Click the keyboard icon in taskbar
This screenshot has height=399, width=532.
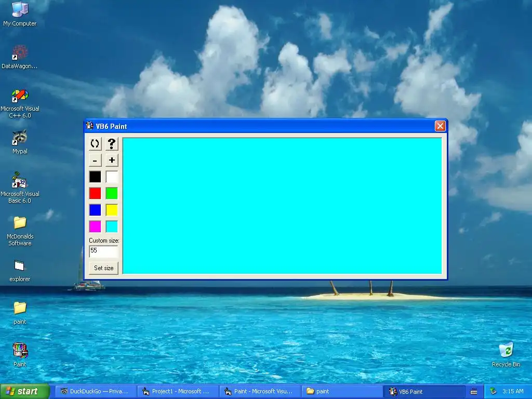[x=474, y=392]
